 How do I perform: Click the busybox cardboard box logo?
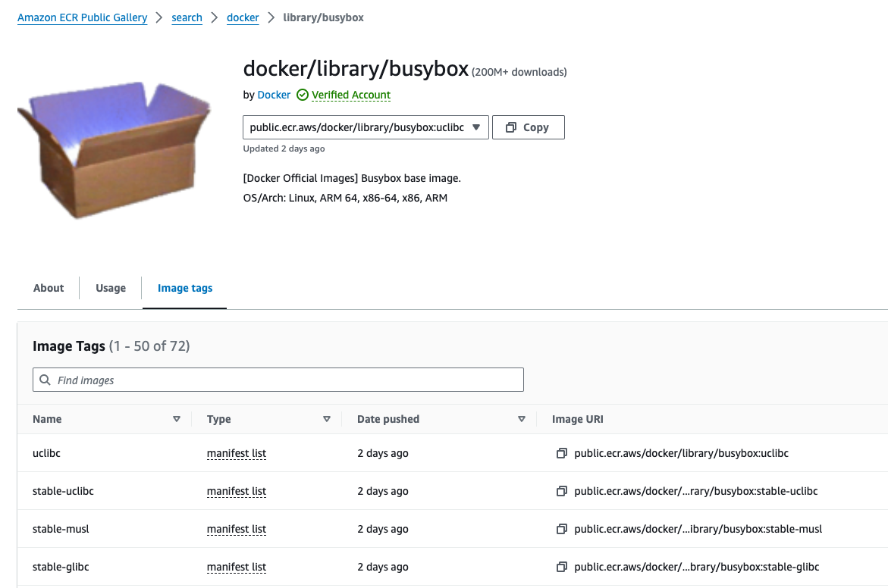click(114, 148)
